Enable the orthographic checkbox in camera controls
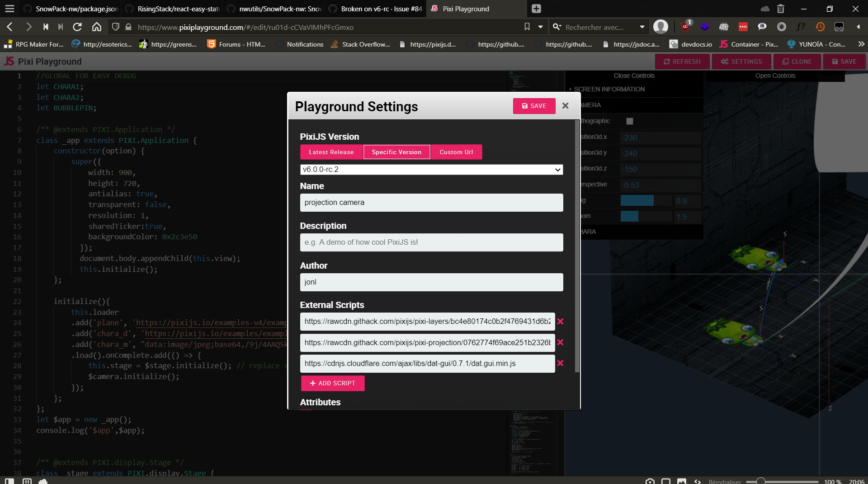The height and width of the screenshot is (484, 868). [x=630, y=121]
